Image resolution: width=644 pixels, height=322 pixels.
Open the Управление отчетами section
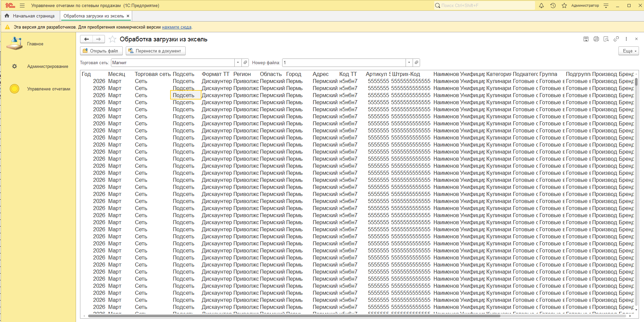(49, 89)
